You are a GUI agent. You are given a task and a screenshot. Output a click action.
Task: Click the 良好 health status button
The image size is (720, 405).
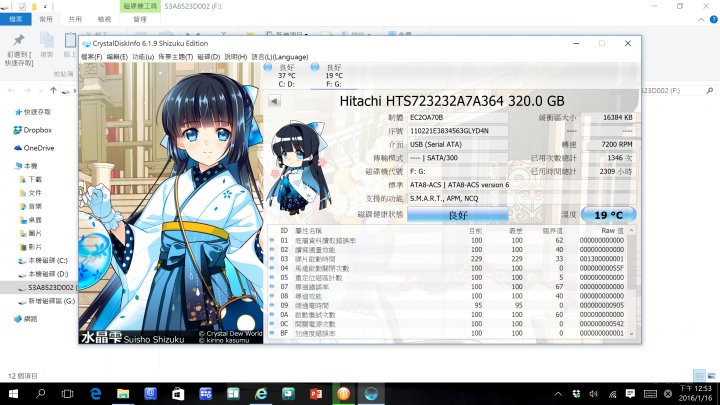458,215
